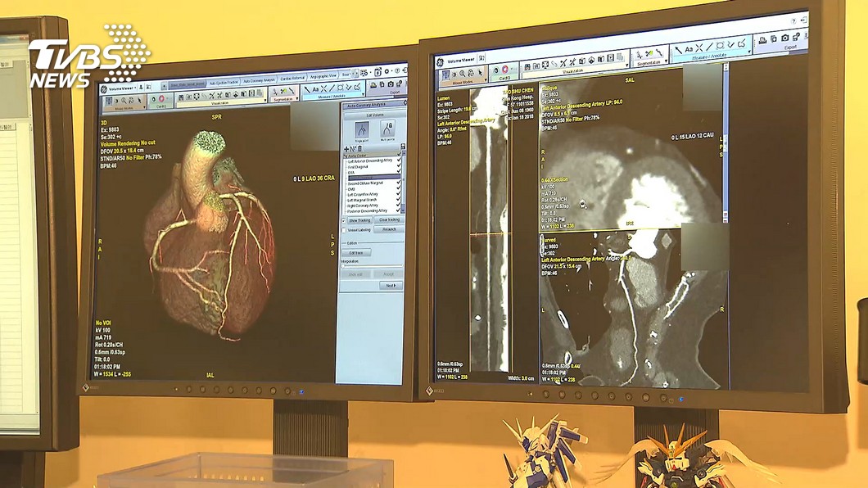
Task: Expand Measure / Annotate dropdown arrow on left monitor
Action: (x=363, y=94)
